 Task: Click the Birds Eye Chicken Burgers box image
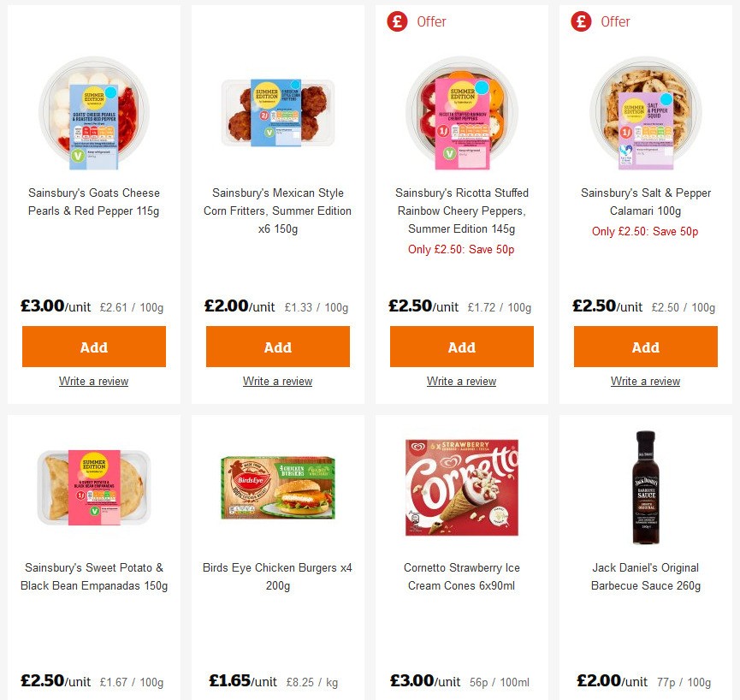277,487
